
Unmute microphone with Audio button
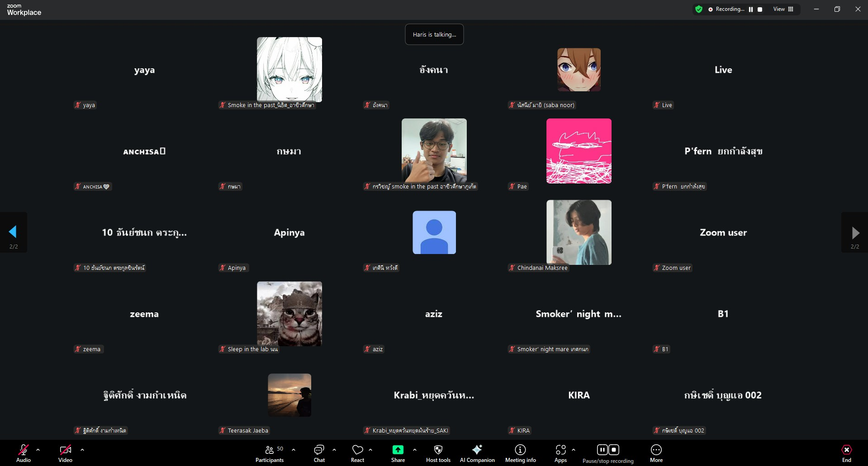24,453
